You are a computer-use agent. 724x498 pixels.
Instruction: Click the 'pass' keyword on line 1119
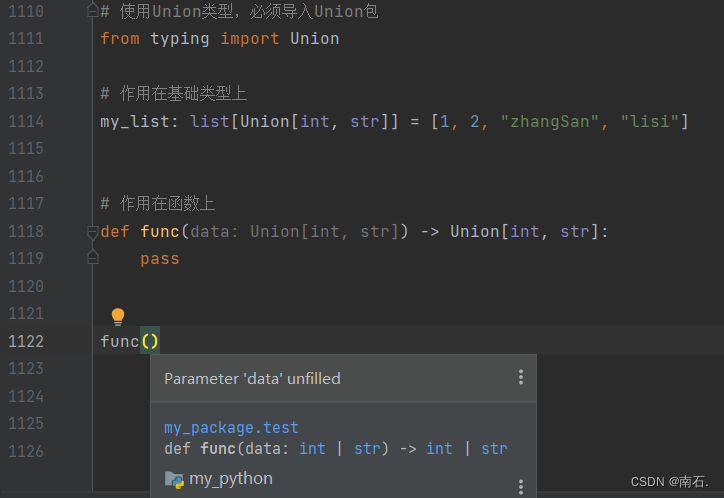[x=160, y=259]
